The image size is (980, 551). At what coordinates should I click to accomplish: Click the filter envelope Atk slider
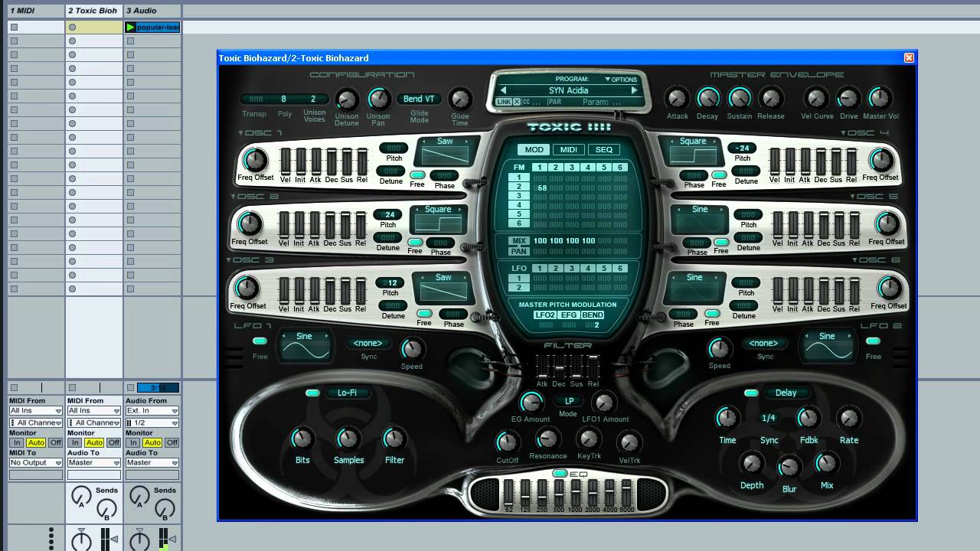(x=543, y=367)
